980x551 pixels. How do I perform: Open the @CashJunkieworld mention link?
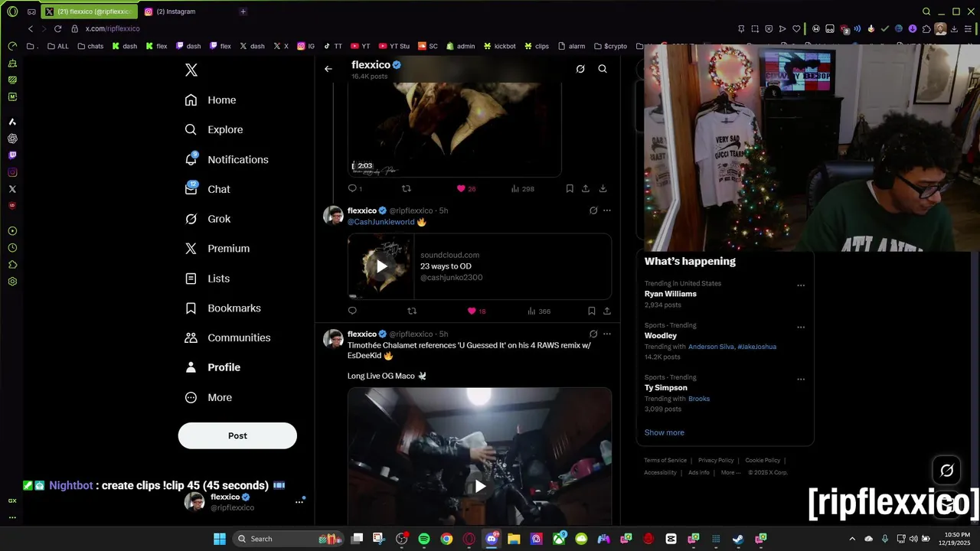coord(381,222)
